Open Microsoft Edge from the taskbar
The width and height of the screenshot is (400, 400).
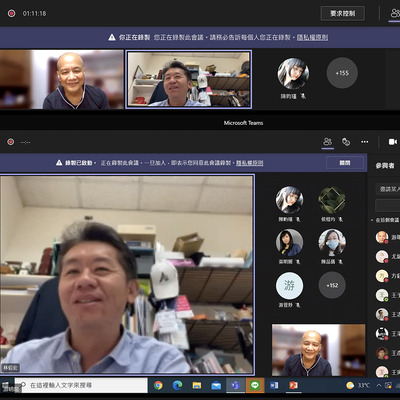click(x=177, y=385)
